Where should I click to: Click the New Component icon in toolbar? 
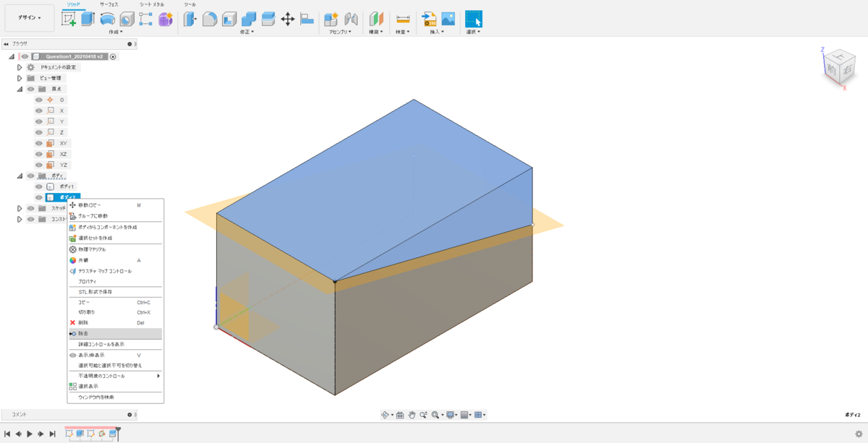click(331, 20)
